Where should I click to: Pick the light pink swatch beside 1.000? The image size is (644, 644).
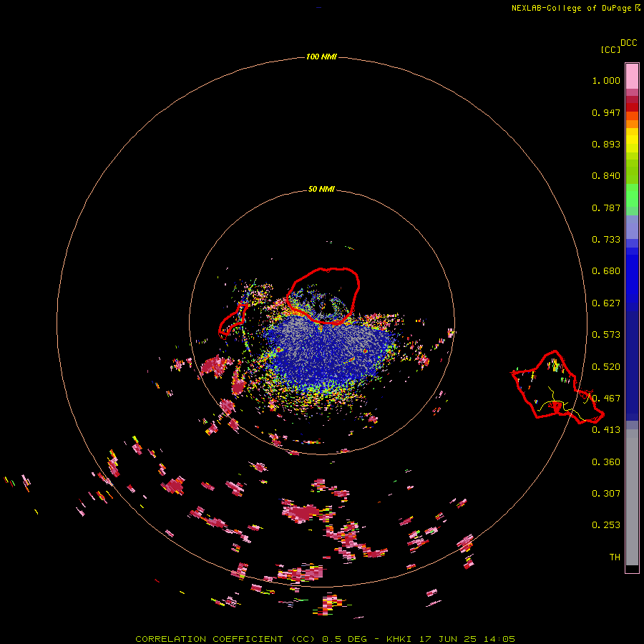(x=632, y=77)
